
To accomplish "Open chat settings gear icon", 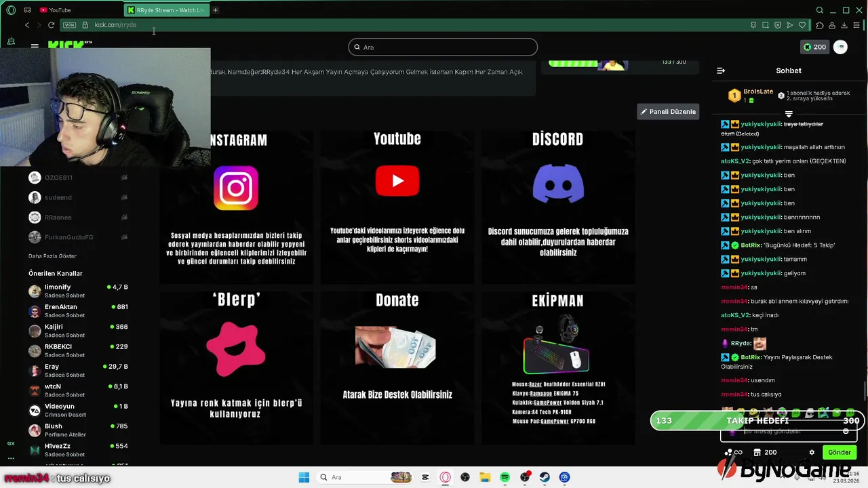I will [812, 452].
